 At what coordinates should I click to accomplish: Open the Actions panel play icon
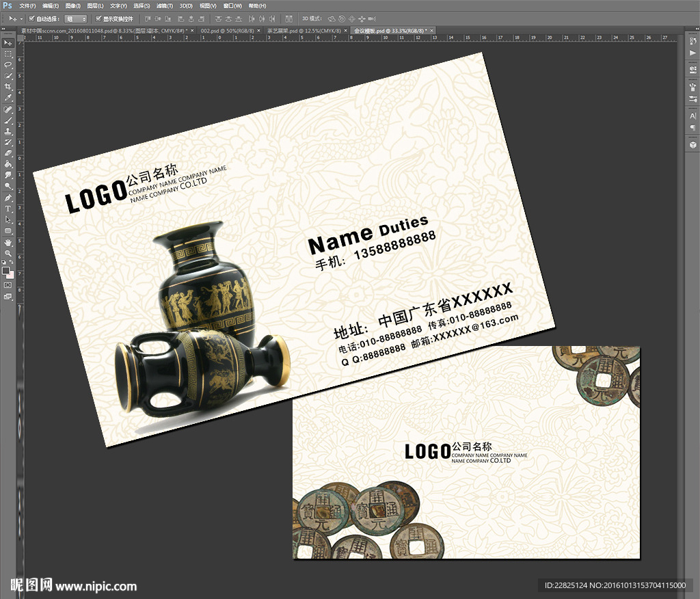click(x=693, y=53)
